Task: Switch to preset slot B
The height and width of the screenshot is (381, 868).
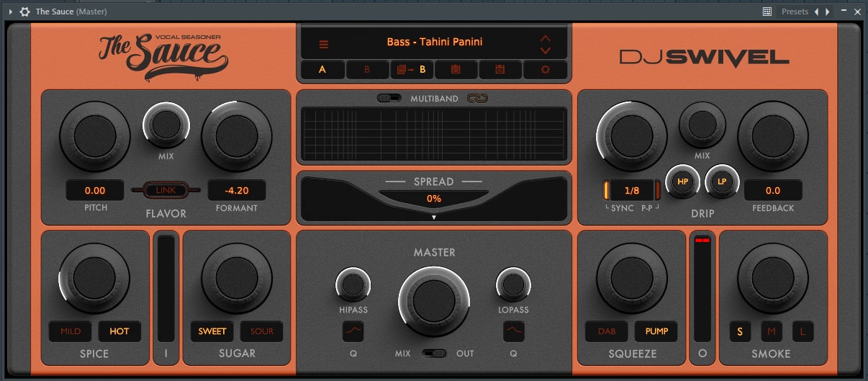Action: [x=367, y=70]
